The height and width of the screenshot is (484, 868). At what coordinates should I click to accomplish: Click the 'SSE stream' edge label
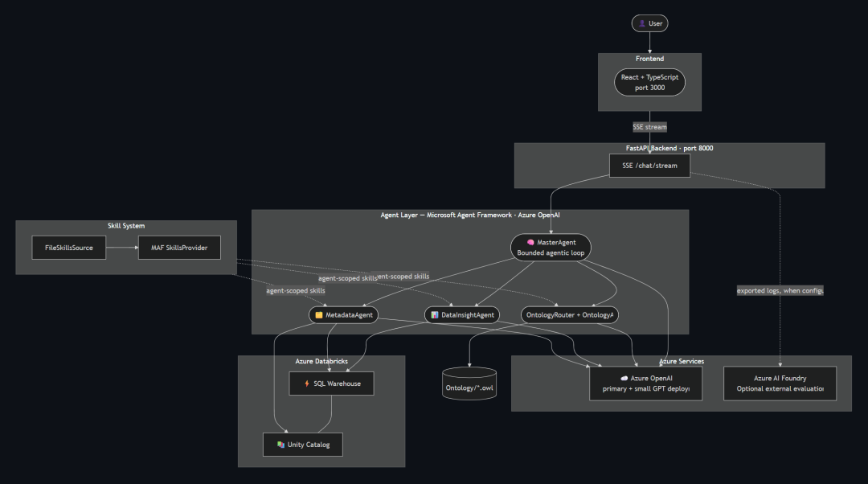point(650,127)
